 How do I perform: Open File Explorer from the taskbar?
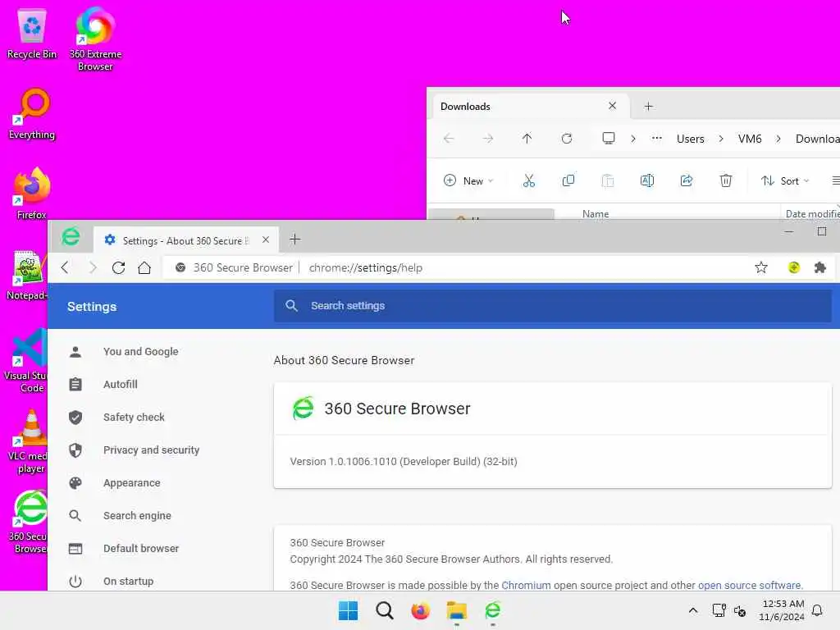point(457,610)
